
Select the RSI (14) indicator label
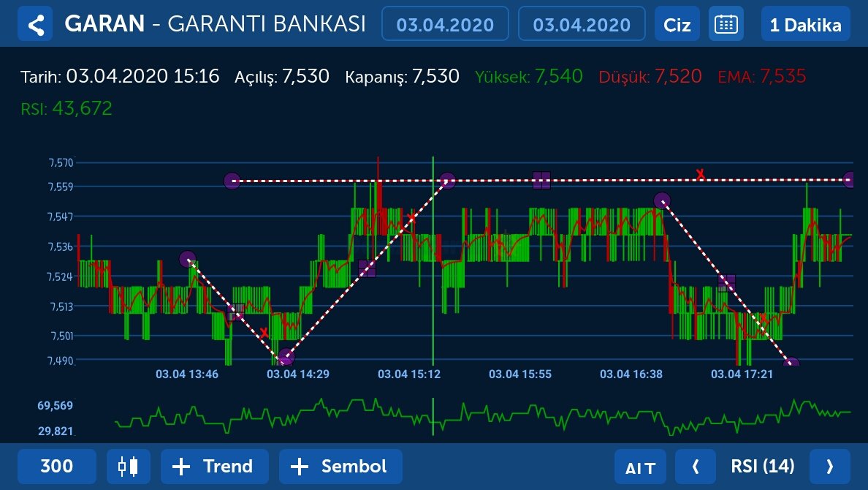[762, 466]
